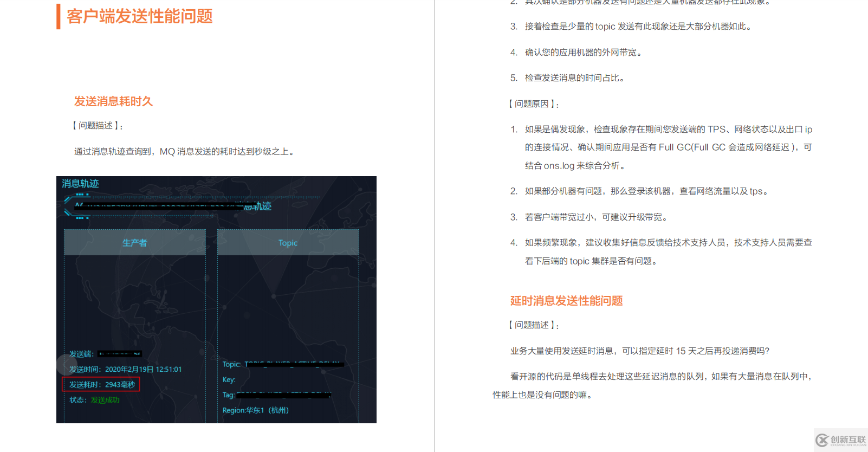The image size is (868, 452).
Task: Click the 发送消息耗时久 section heading
Action: click(x=113, y=101)
